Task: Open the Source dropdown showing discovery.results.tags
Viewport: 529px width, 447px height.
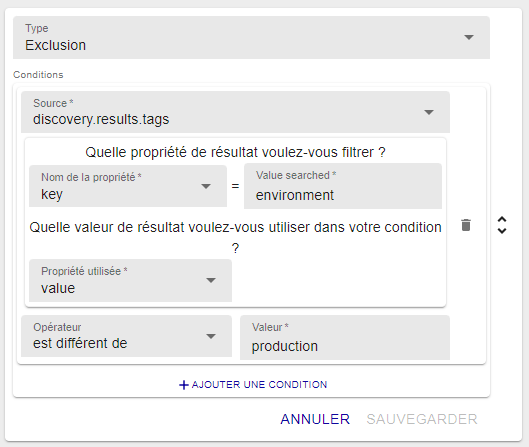Action: point(235,112)
